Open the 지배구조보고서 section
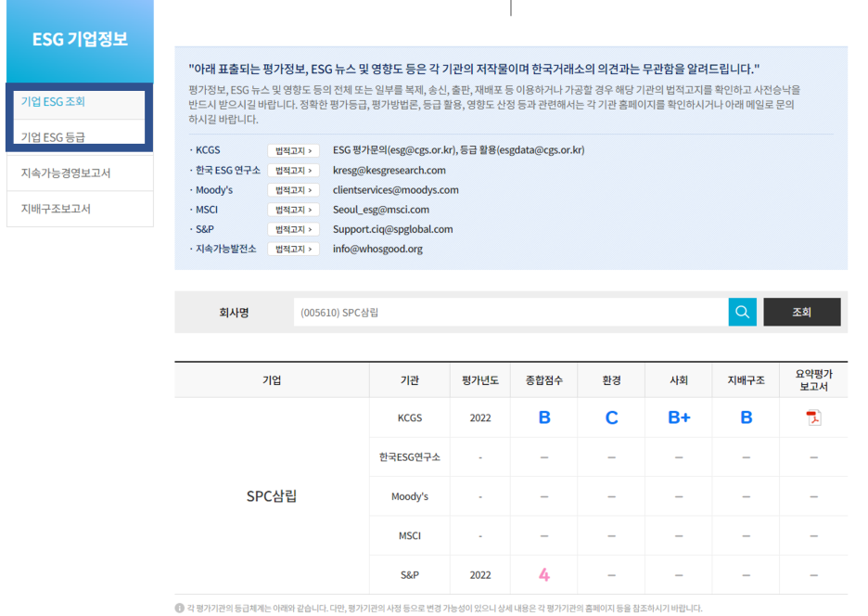868x616 pixels. tap(79, 209)
